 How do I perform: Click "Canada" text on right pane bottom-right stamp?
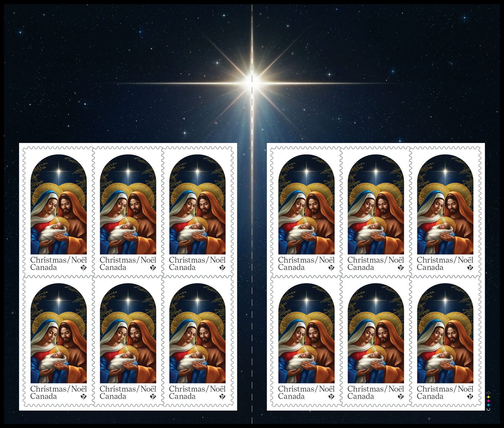click(430, 396)
